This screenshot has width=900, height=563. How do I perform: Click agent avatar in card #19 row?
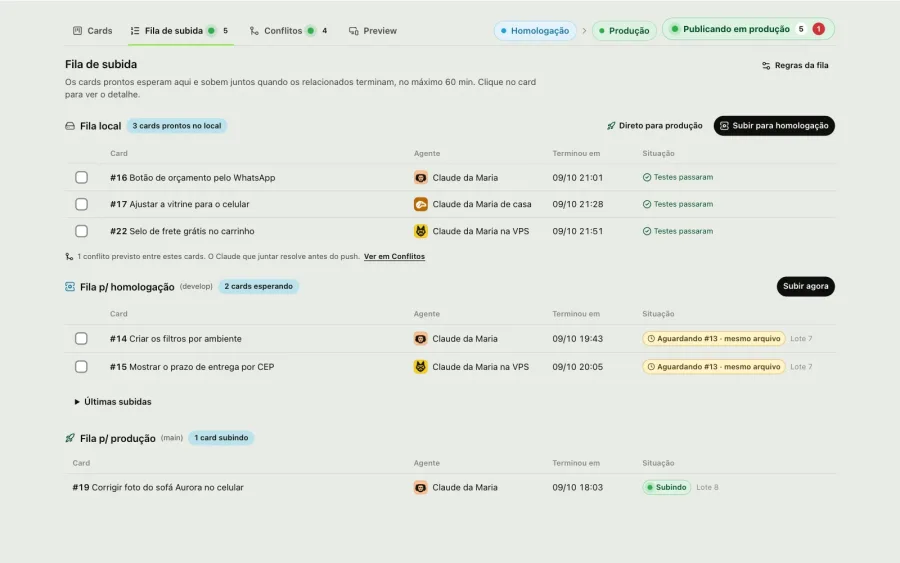[x=421, y=487]
